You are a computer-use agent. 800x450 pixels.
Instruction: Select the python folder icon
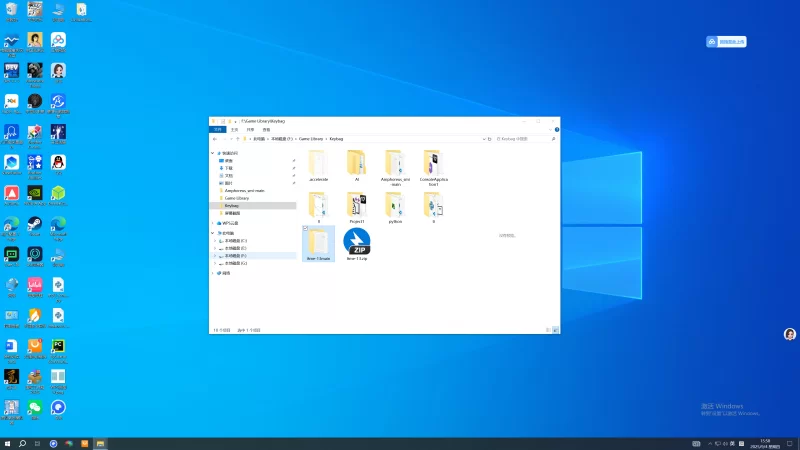click(x=395, y=205)
